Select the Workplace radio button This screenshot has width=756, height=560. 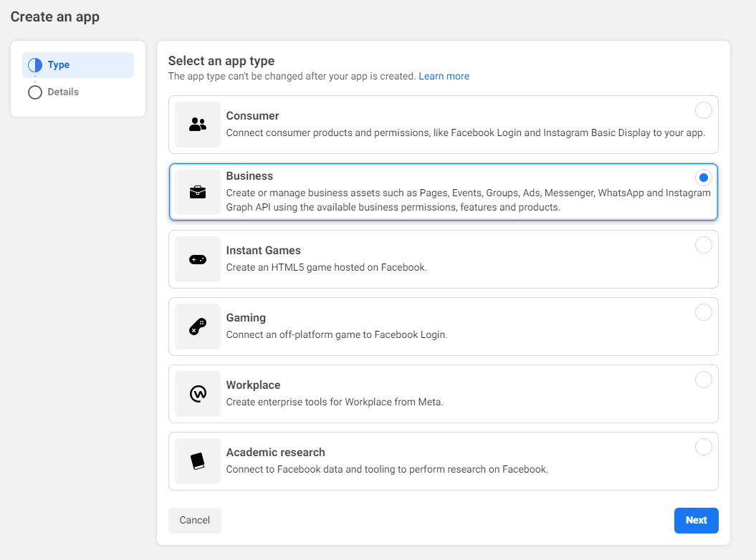(x=704, y=380)
